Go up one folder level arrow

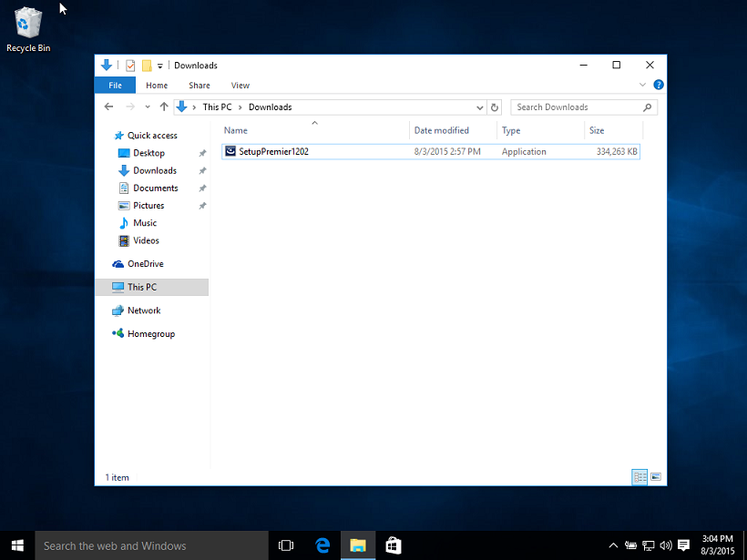tap(164, 107)
